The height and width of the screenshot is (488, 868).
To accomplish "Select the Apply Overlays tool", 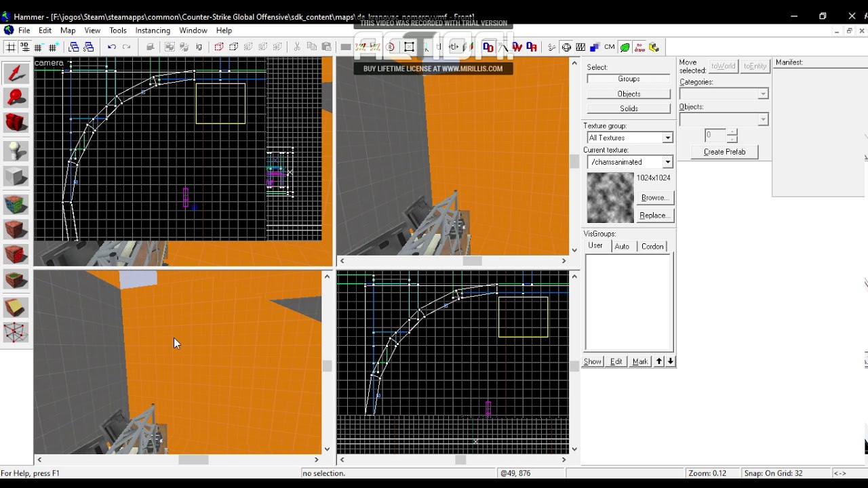I will click(16, 280).
